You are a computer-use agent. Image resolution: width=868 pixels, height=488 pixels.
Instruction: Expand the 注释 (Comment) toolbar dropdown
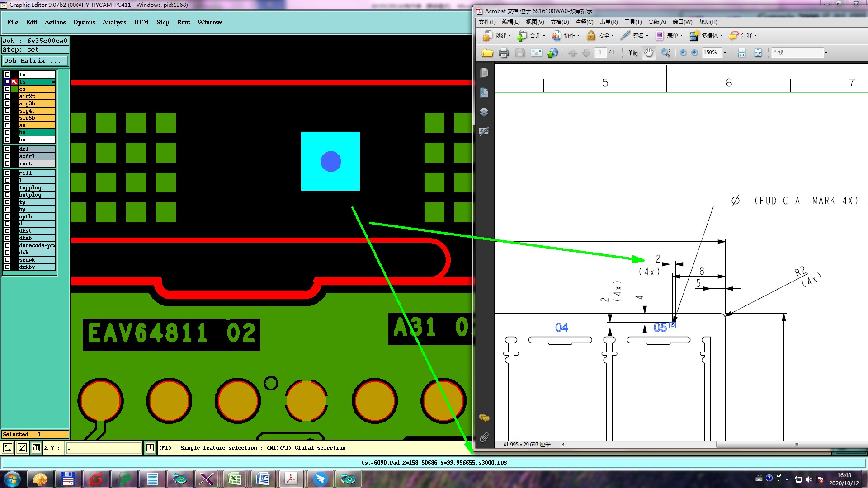click(755, 36)
